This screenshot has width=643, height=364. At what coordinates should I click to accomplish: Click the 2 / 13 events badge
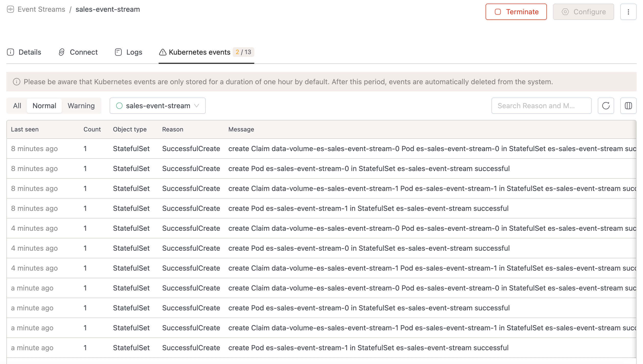click(x=243, y=52)
